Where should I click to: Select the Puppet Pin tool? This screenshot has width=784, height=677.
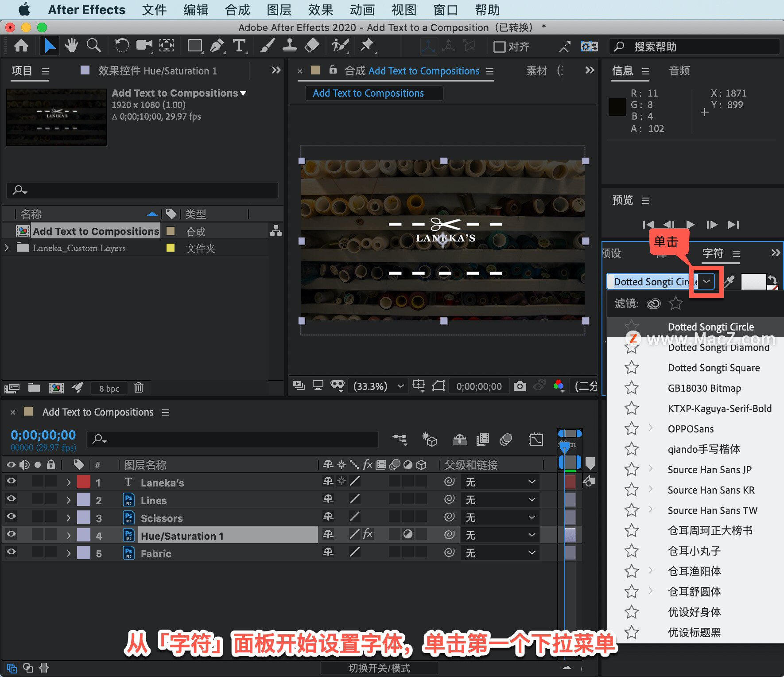[x=368, y=45]
